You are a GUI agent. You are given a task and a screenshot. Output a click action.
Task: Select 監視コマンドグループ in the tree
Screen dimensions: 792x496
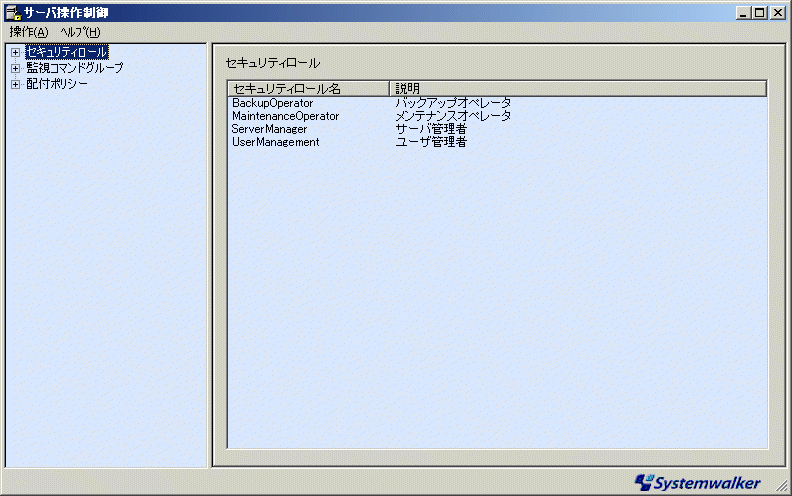pos(75,68)
